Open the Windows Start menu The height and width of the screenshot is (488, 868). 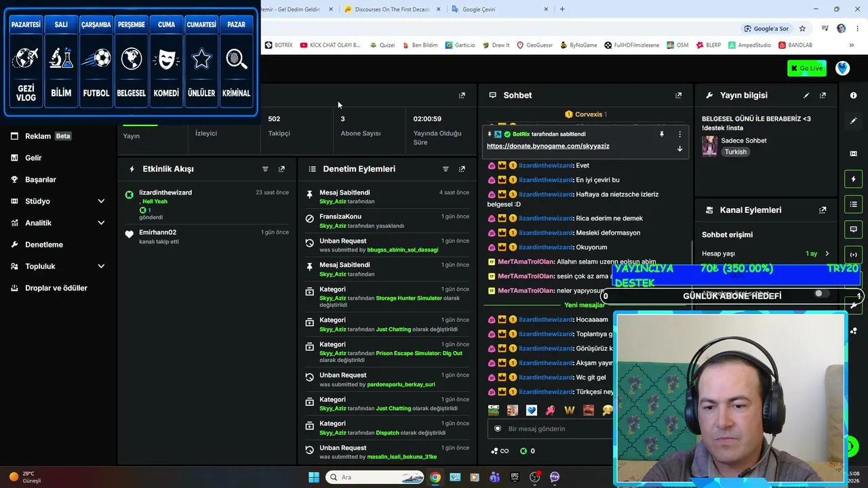click(x=314, y=477)
